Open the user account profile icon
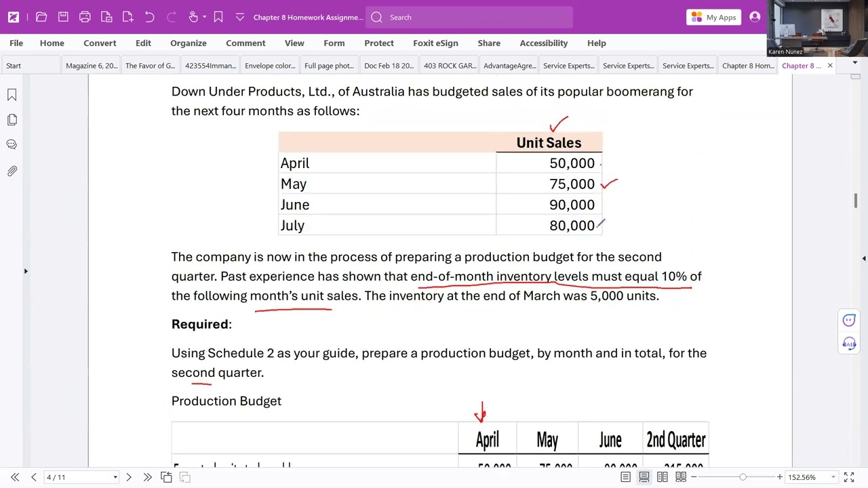 (x=755, y=17)
